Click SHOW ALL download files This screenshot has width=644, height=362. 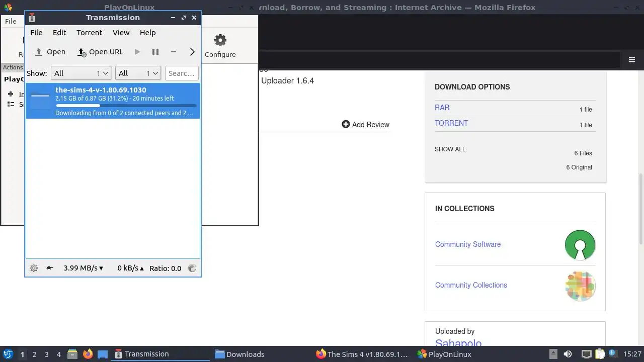point(450,149)
